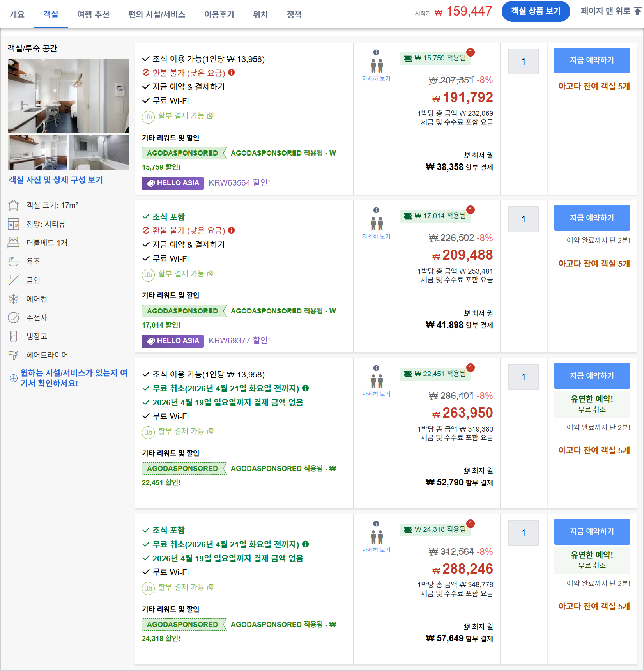Click the plus icon beside 원하는 시설/서비스
The height and width of the screenshot is (671, 644).
(14, 378)
